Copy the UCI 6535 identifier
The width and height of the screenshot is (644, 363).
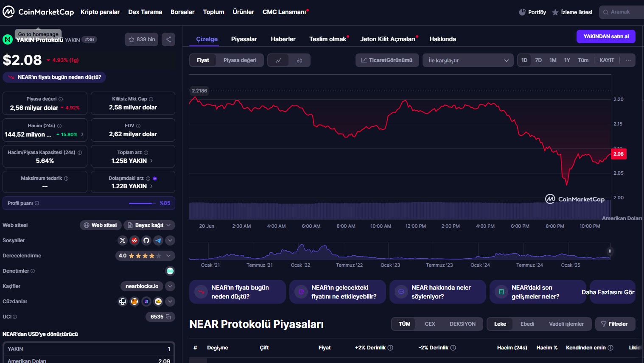(168, 317)
